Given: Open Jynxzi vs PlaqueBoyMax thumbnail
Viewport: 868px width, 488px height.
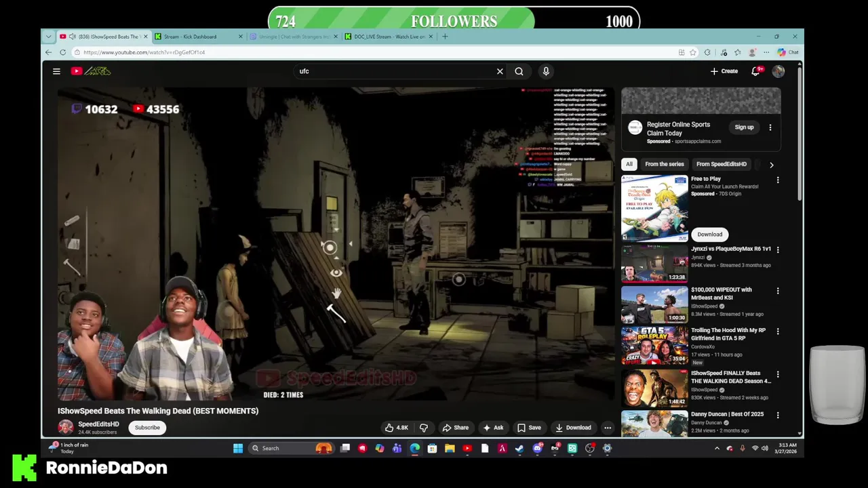Looking at the screenshot, I should click(x=654, y=264).
